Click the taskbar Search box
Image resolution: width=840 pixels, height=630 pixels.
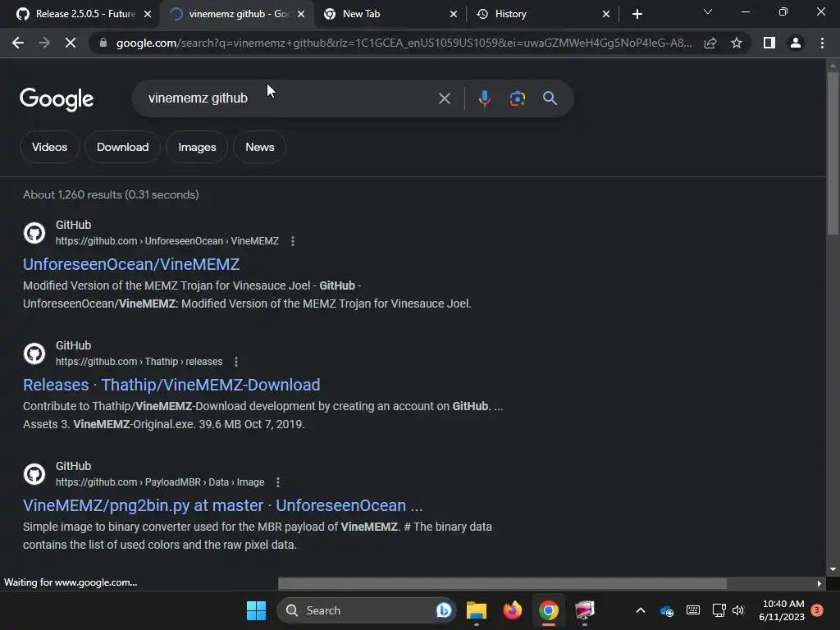[365, 610]
